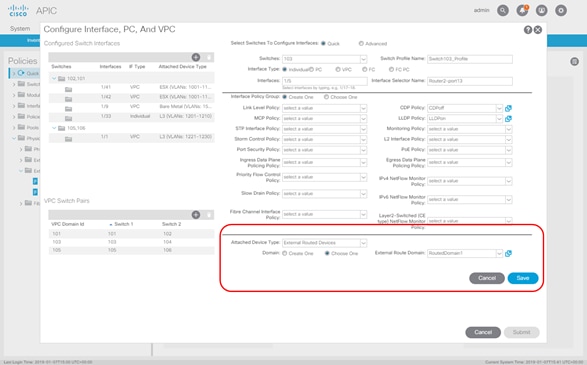Select Create One for Interface Policy Group
Viewport: 587px width, 365px height.
coord(285,97)
